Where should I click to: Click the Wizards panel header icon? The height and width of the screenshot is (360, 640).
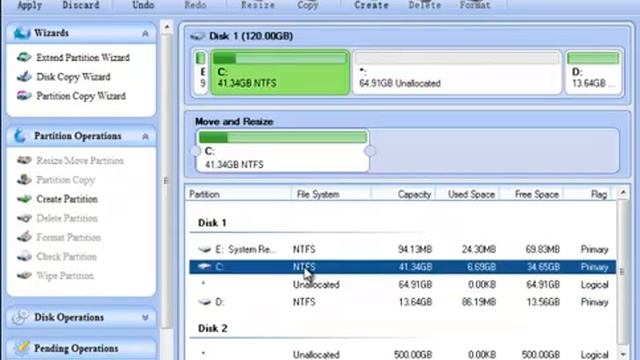(21, 33)
